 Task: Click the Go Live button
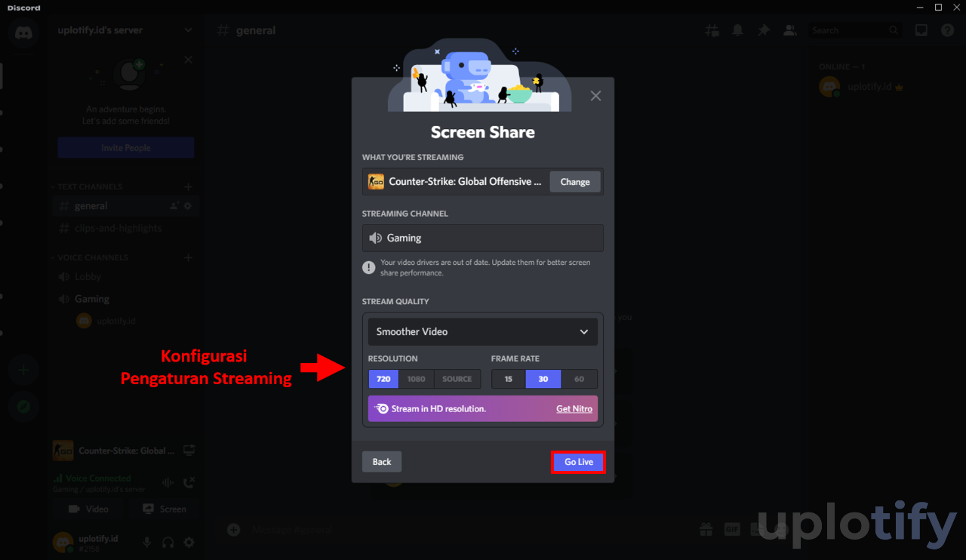click(579, 462)
